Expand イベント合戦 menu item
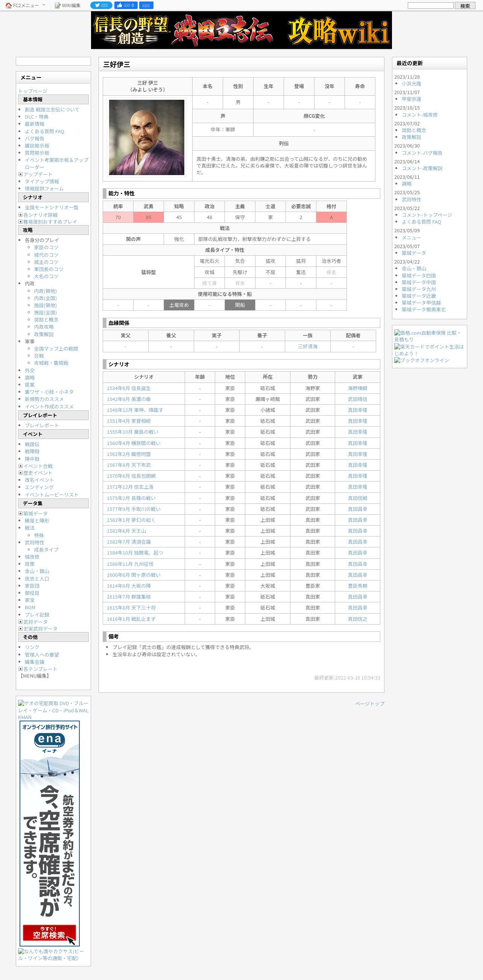 (x=21, y=466)
